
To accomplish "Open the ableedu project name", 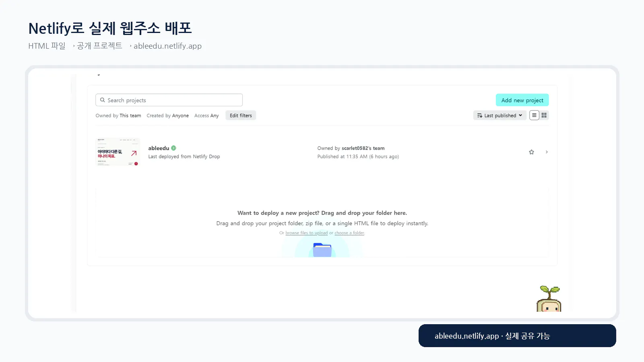I will pos(159,148).
